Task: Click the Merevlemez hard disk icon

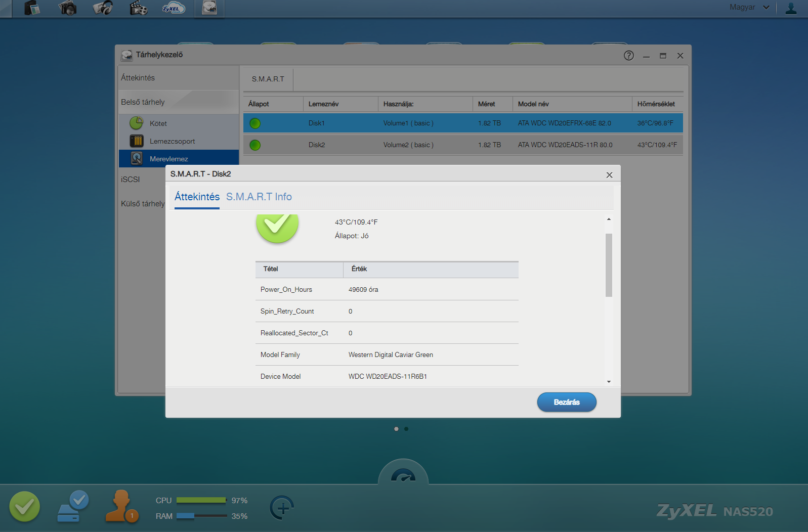Action: [137, 158]
